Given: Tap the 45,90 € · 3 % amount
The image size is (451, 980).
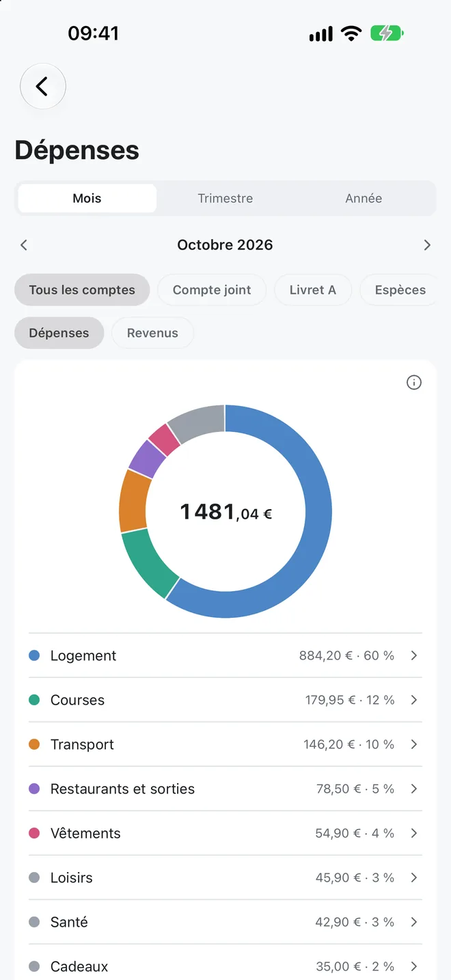Looking at the screenshot, I should point(355,877).
